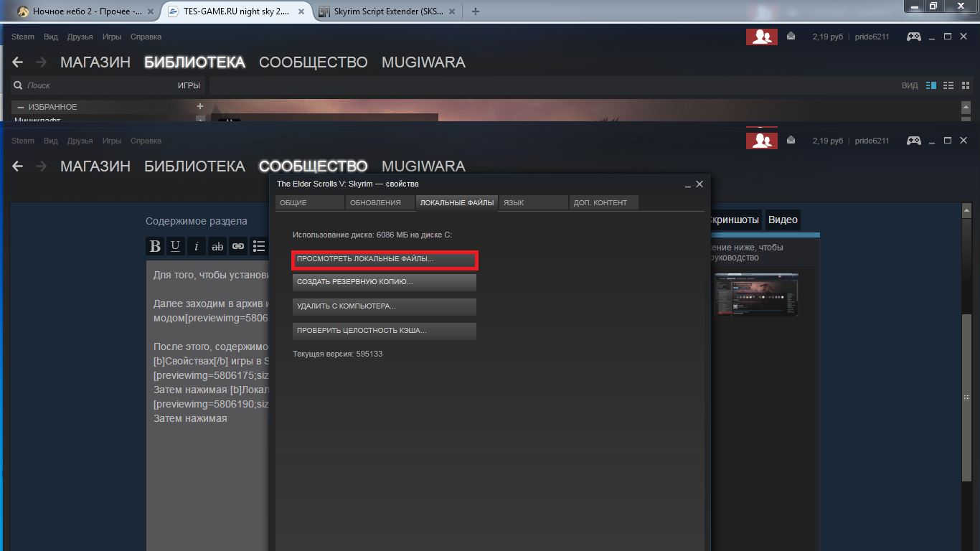Open the Вид menu in front Steam window
Image resolution: width=980 pixels, height=551 pixels.
pyautogui.click(x=51, y=141)
